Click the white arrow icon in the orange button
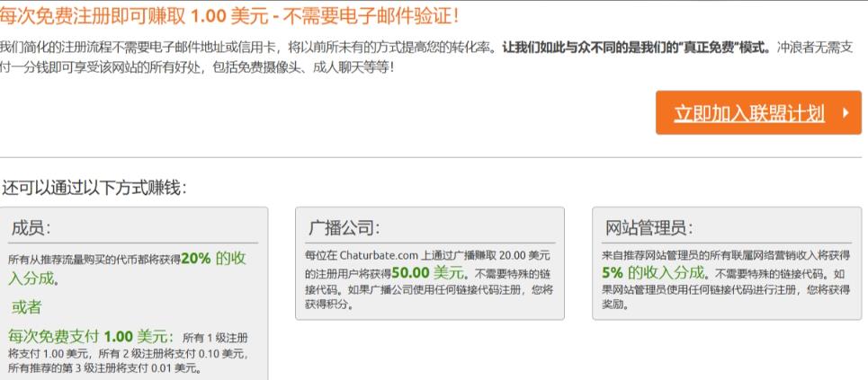Viewport: 868px width, 380px height. click(845, 113)
